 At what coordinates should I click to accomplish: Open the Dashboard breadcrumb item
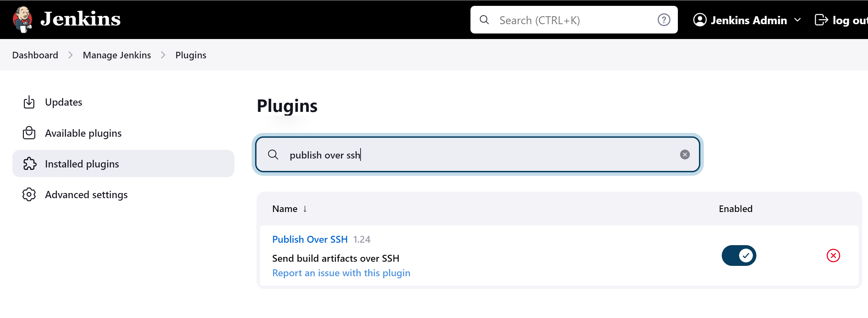[x=35, y=55]
